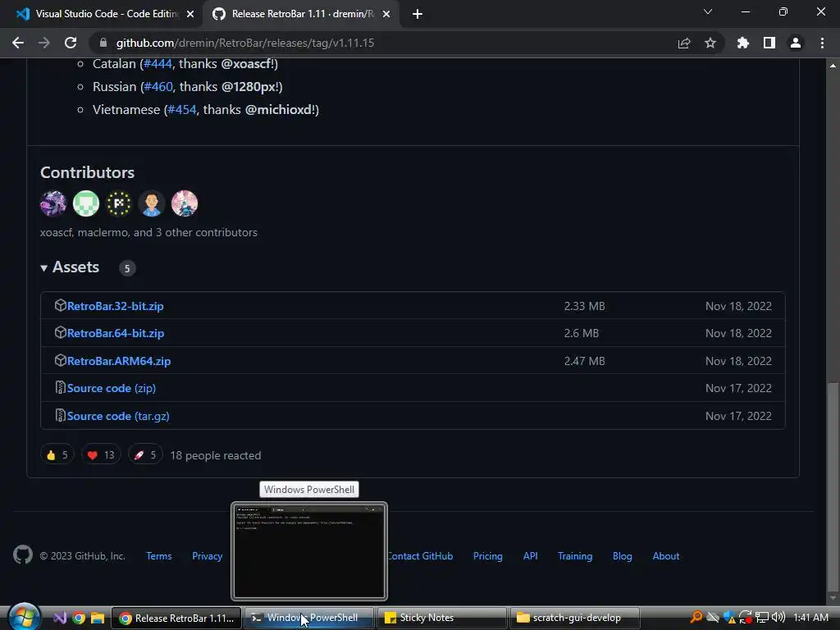View site information via the lock icon
Image resolution: width=840 pixels, height=630 pixels.
pyautogui.click(x=103, y=43)
